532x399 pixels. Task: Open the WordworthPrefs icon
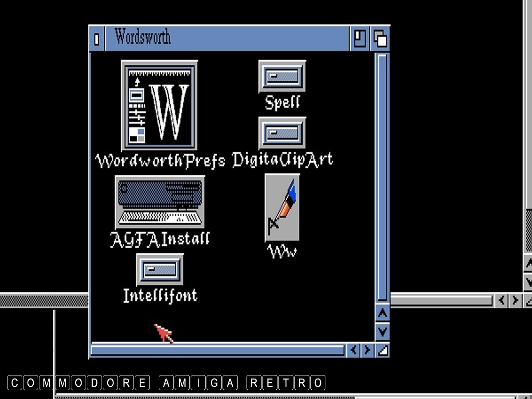click(x=159, y=106)
